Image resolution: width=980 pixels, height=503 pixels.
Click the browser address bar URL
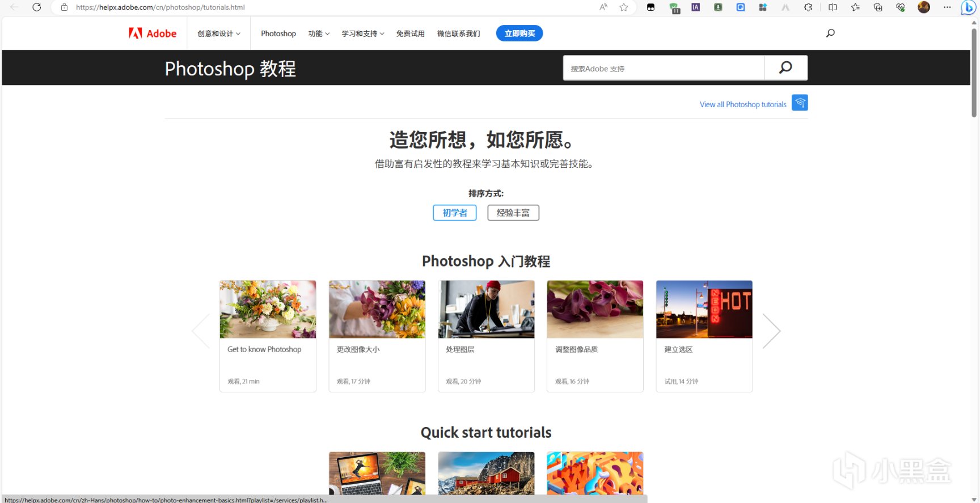[x=160, y=7]
